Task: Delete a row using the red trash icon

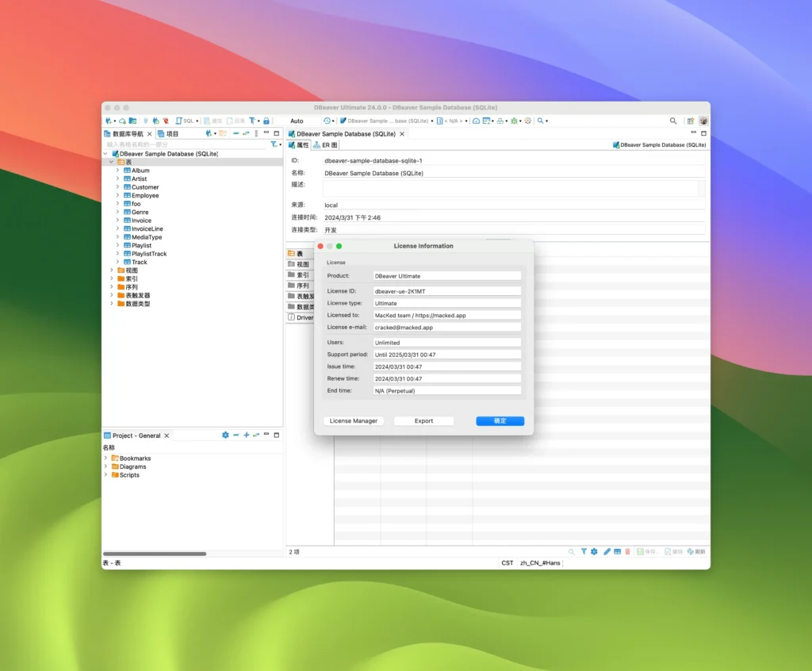Action: 627,551
